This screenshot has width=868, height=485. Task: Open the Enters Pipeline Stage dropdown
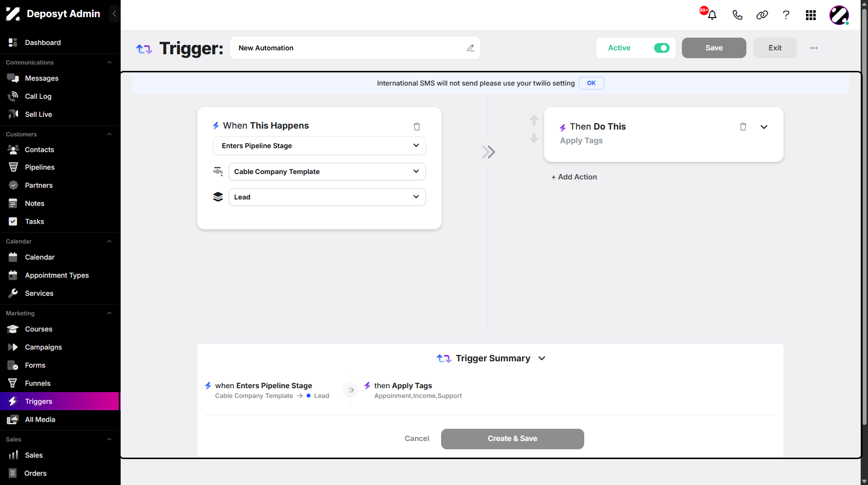(319, 146)
